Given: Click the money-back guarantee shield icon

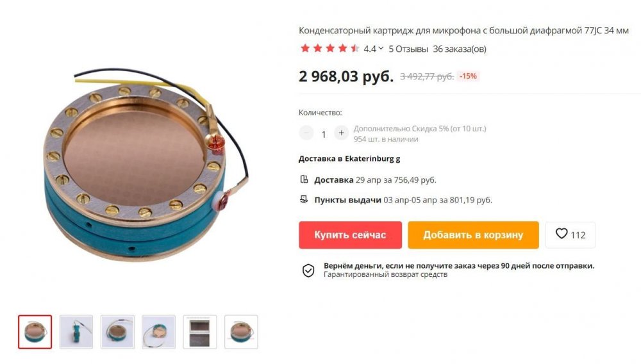Looking at the screenshot, I should (308, 270).
